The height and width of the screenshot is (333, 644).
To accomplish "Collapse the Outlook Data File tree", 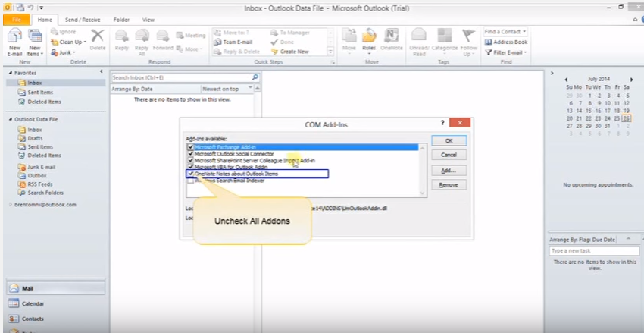I will point(11,119).
